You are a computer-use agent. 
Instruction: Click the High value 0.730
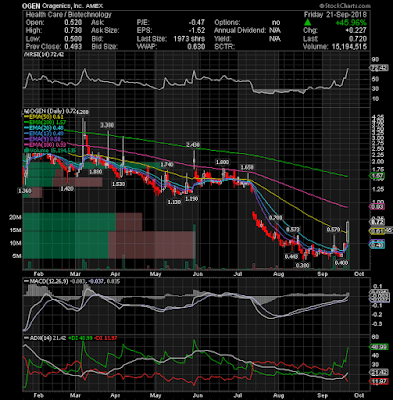point(73,31)
